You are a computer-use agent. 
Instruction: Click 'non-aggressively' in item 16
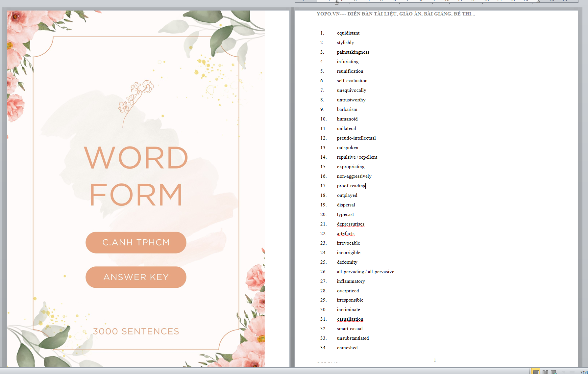coord(354,176)
